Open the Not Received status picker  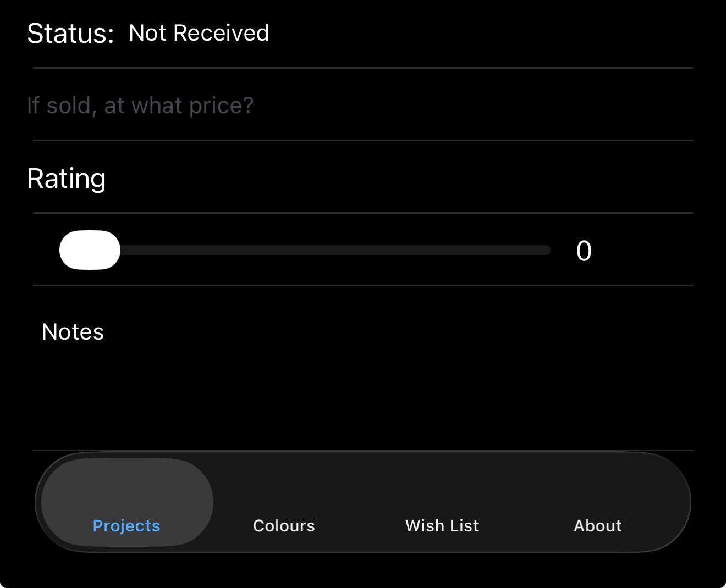[x=199, y=33]
